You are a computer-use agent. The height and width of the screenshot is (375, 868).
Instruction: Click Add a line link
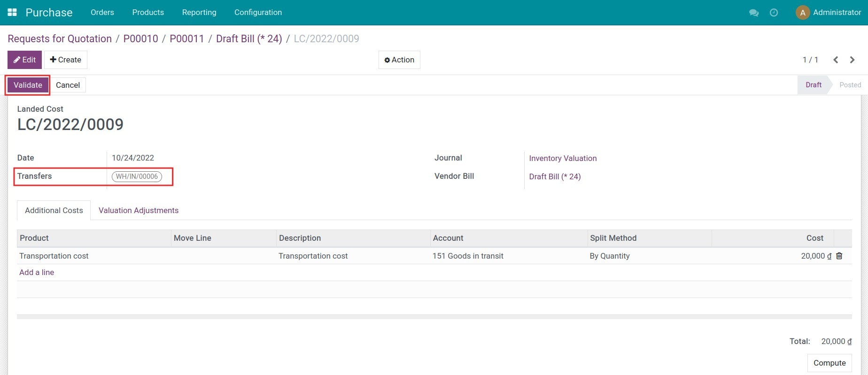click(x=37, y=272)
